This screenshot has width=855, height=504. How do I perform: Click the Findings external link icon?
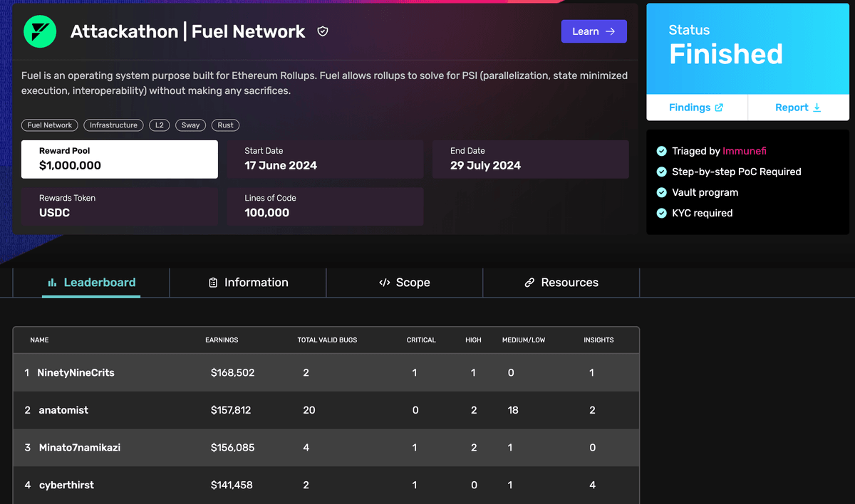[719, 107]
